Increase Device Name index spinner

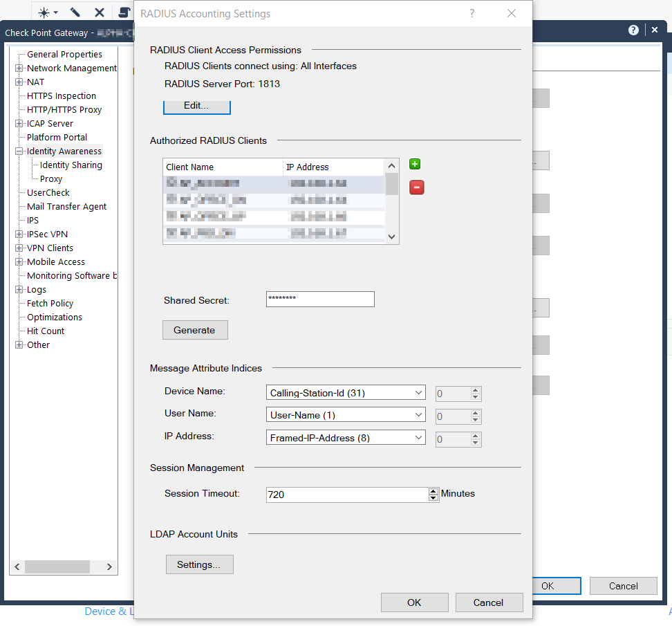[x=475, y=390]
